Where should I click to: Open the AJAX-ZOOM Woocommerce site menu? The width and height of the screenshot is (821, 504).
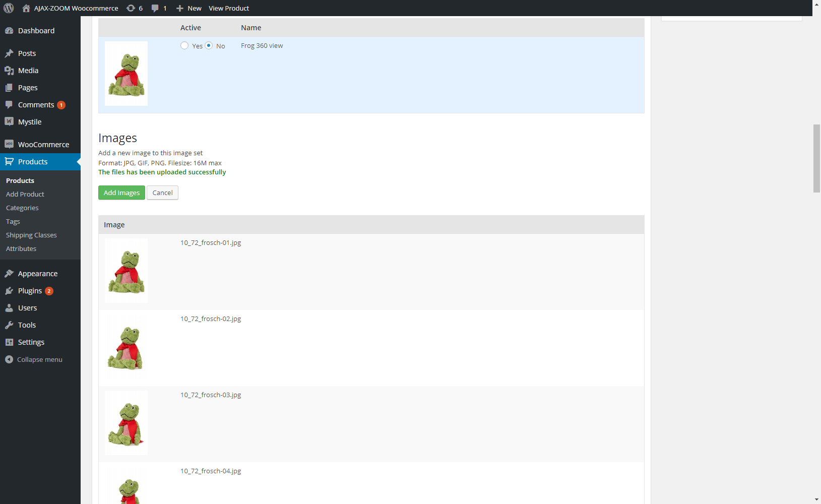pos(76,8)
